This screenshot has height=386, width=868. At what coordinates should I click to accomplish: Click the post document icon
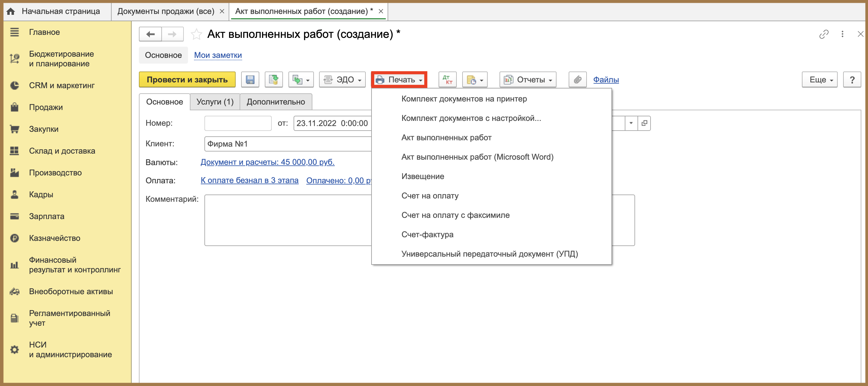click(x=274, y=80)
